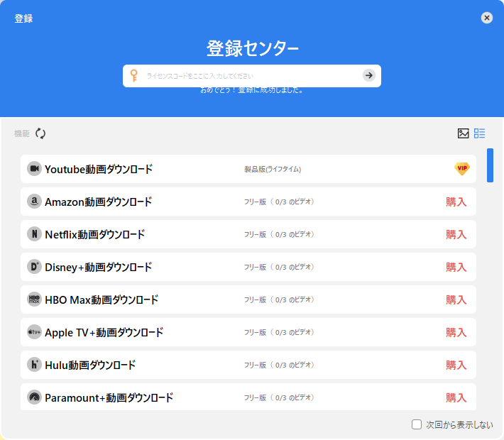
Task: Select the Apple TV+動画ダウンロード row title
Action: (104, 332)
